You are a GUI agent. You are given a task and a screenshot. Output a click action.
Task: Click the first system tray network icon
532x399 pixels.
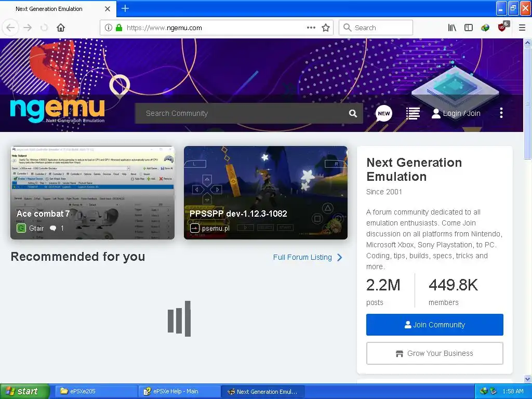click(484, 391)
